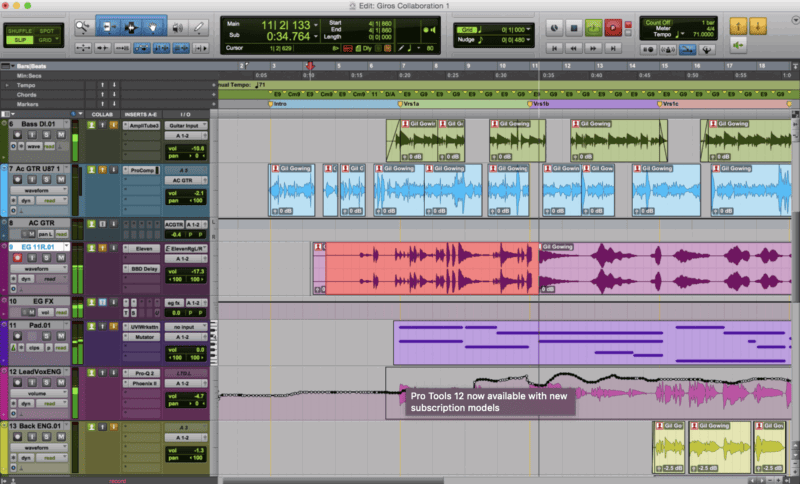Select the Pencil tool

[x=199, y=27]
